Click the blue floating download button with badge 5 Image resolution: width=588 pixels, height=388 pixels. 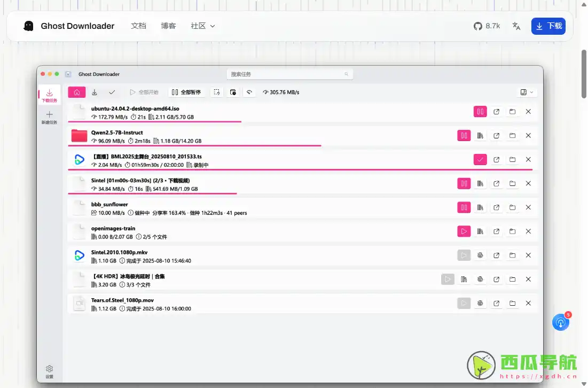(x=561, y=322)
